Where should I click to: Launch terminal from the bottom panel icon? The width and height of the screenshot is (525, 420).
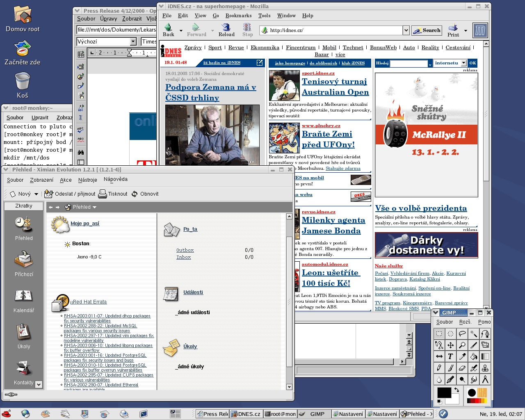click(144, 414)
